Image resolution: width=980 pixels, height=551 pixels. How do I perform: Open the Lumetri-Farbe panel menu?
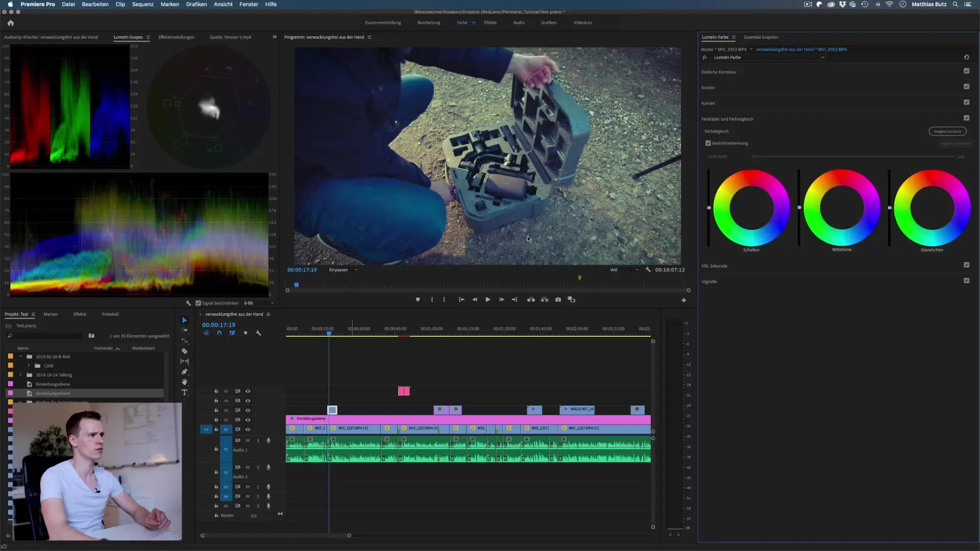pos(733,37)
